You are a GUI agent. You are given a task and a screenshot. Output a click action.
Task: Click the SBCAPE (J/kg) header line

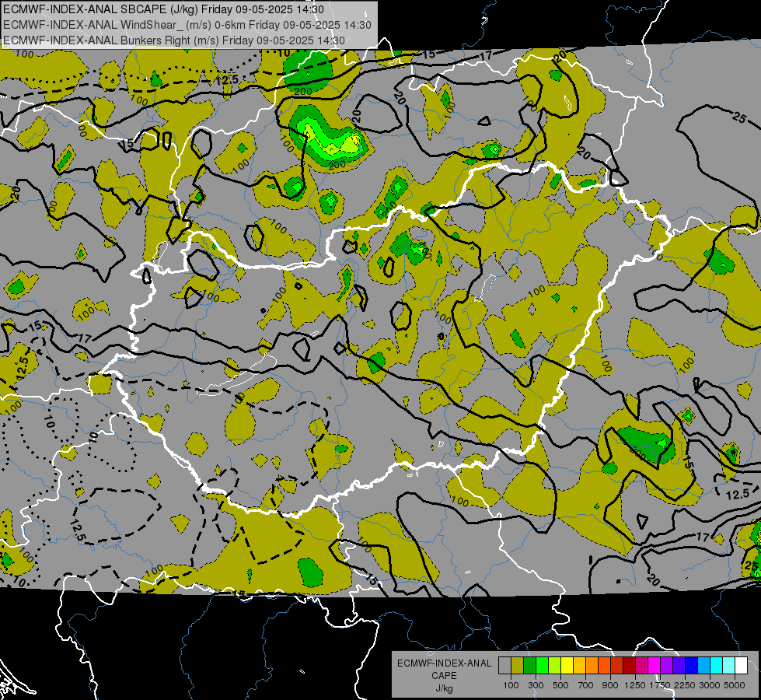pyautogui.click(x=163, y=9)
